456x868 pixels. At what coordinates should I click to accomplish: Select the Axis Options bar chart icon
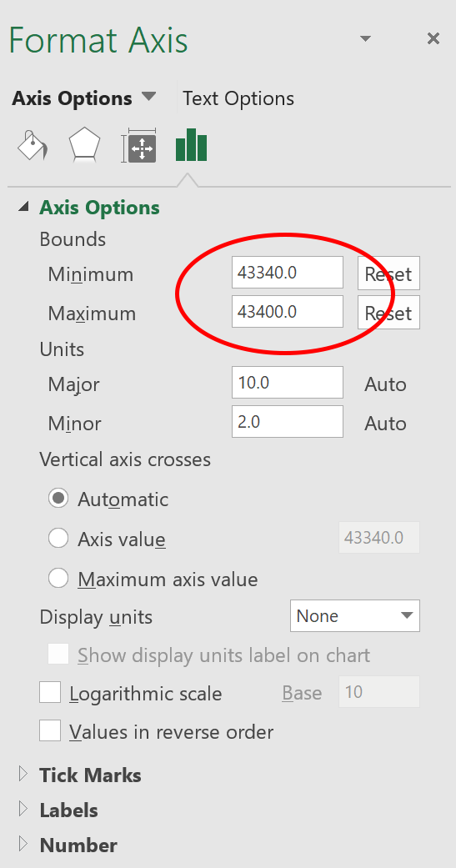pyautogui.click(x=191, y=144)
